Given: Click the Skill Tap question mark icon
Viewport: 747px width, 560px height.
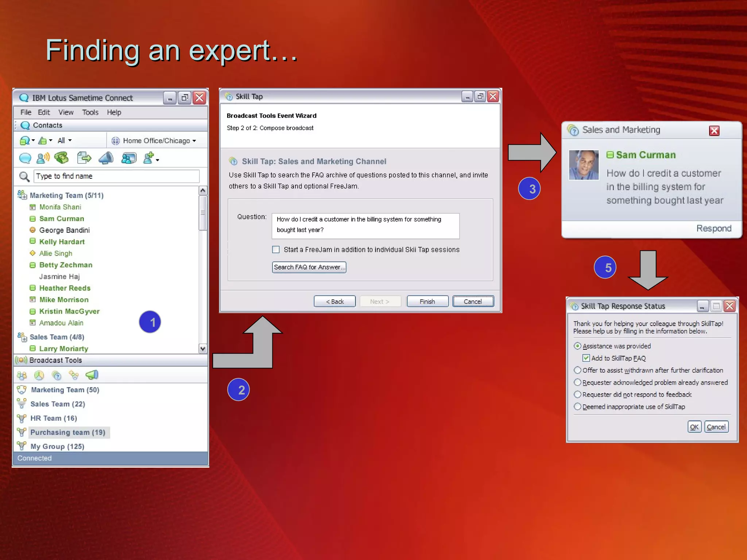Looking at the screenshot, I should [57, 375].
